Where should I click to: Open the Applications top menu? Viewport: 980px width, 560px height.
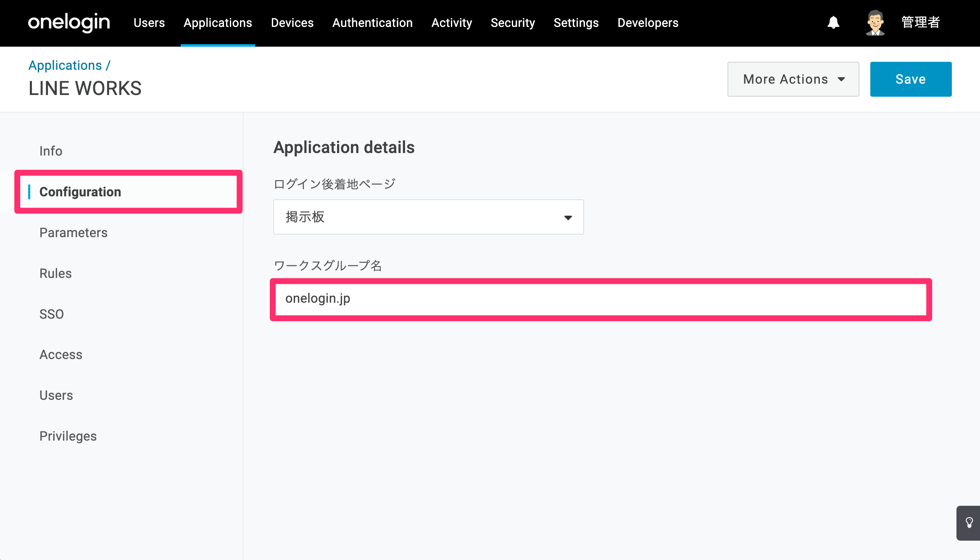218,23
